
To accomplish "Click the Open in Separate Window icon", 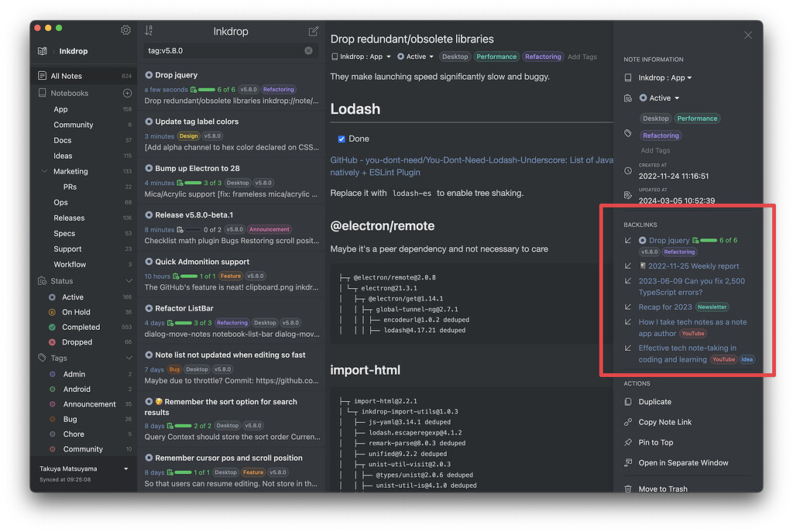I will 629,462.
